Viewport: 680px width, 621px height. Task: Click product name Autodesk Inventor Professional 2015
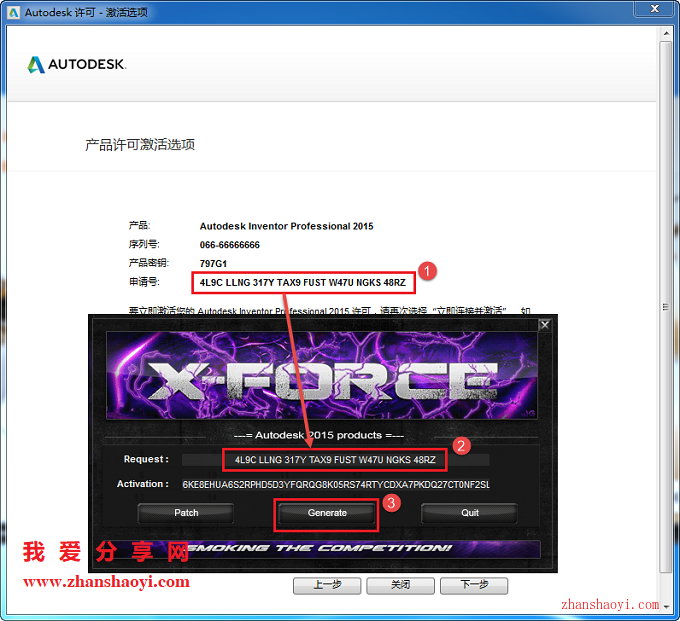tap(286, 226)
